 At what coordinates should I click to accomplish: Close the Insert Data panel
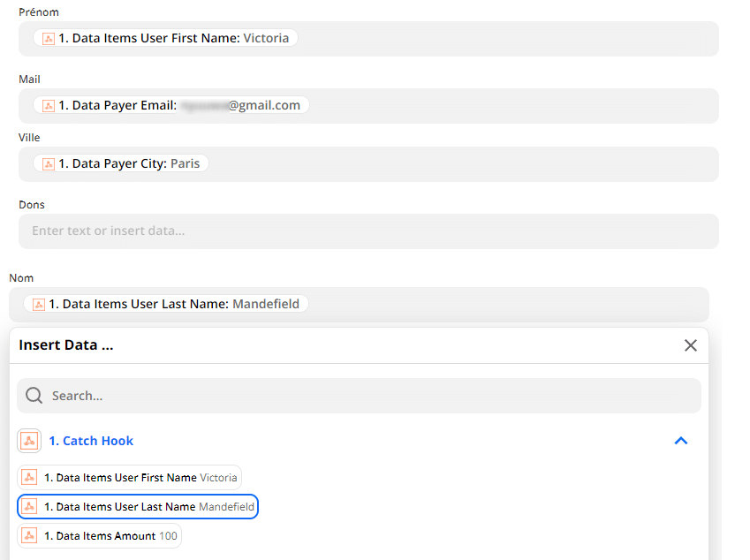690,345
